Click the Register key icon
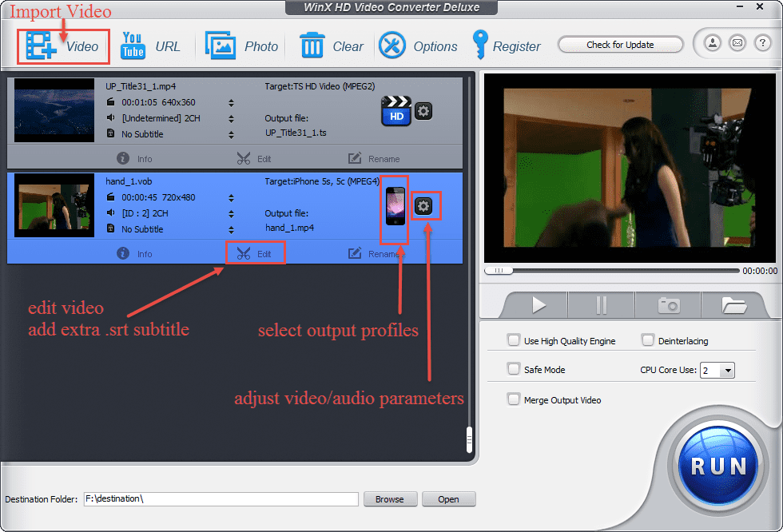Image resolution: width=783 pixels, height=532 pixels. (x=479, y=45)
